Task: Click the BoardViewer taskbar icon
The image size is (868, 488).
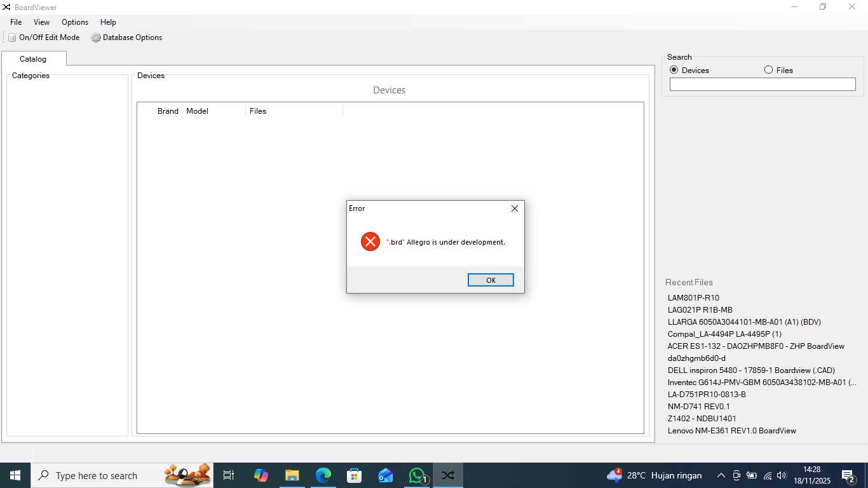Action: coord(448,475)
